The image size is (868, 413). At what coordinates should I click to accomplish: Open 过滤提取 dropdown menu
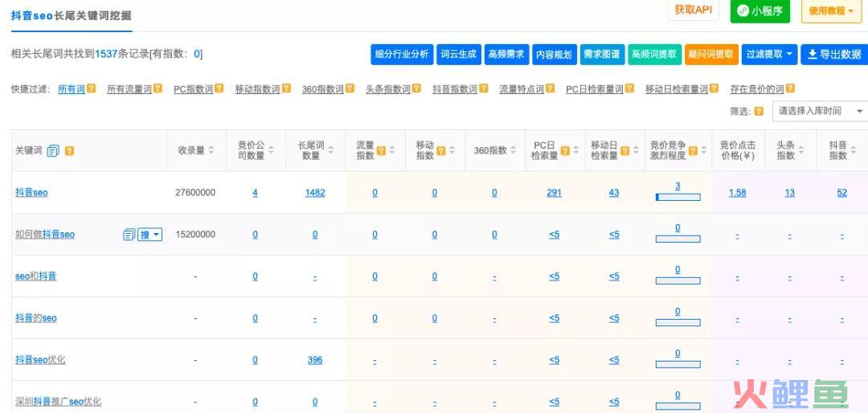769,55
